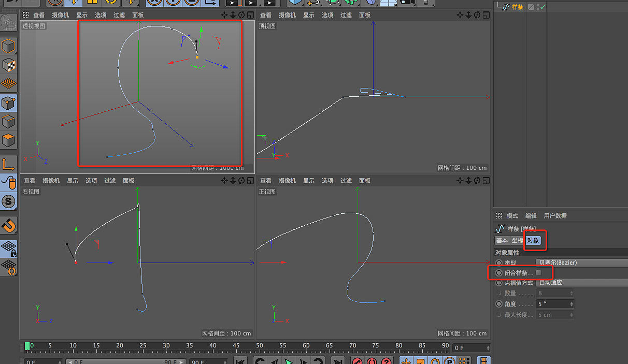The width and height of the screenshot is (628, 364).
Task: Open 面板 menu in the 右视图 viewport
Action: coord(129,181)
